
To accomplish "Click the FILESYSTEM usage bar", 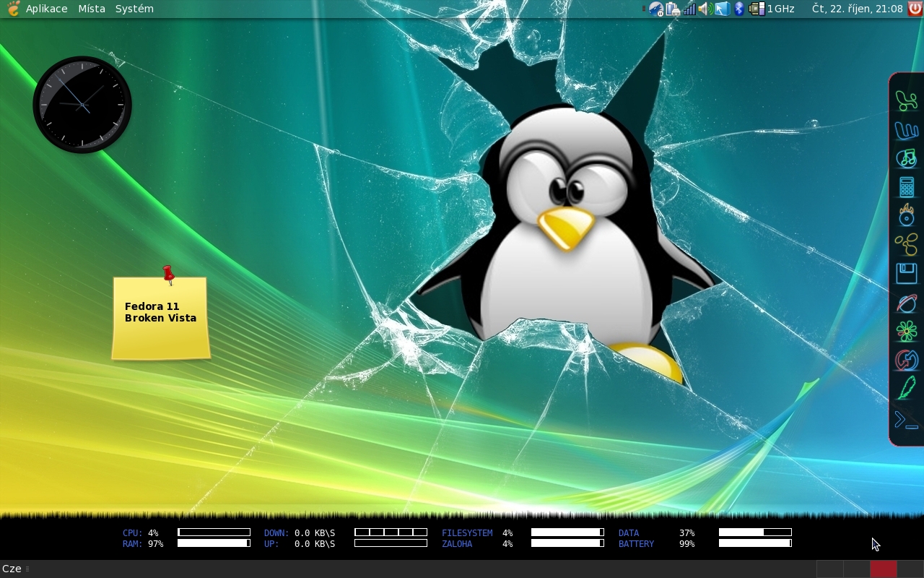I will (x=567, y=532).
